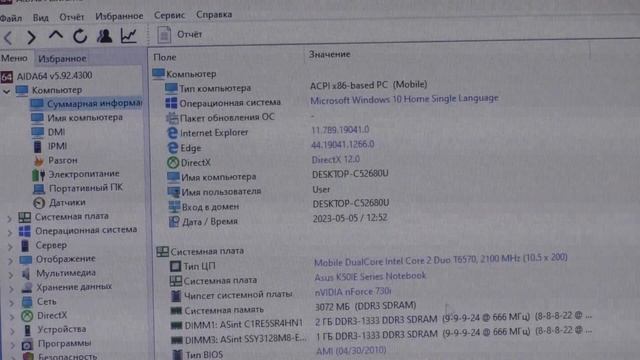Screen dimensions: 640x360
Task: Collapse the Компьютер tree node
Action: pyautogui.click(x=6, y=91)
